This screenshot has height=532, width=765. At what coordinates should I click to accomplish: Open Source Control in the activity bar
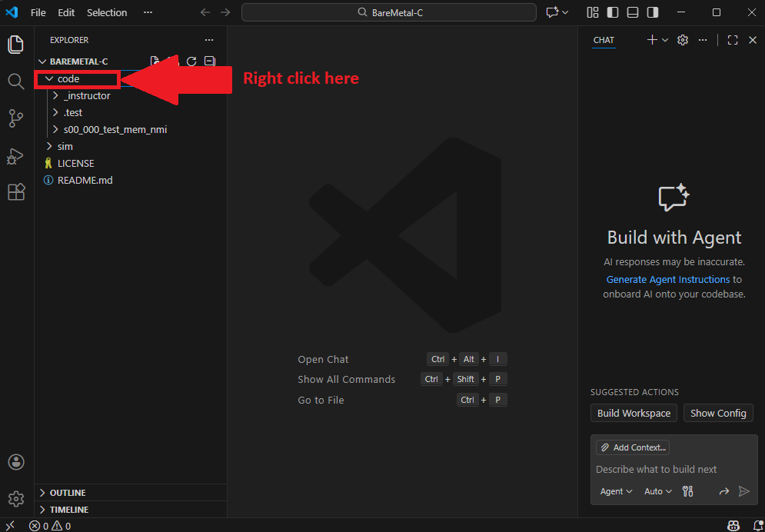15,118
